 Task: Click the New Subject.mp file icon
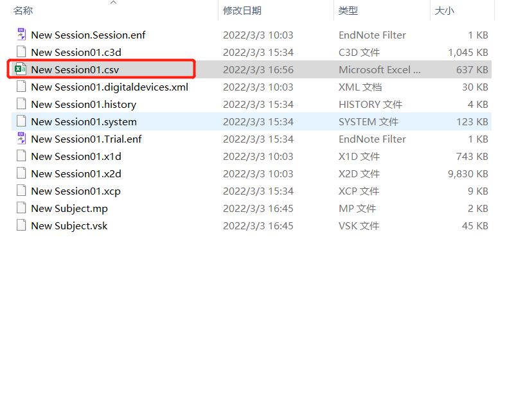click(21, 208)
